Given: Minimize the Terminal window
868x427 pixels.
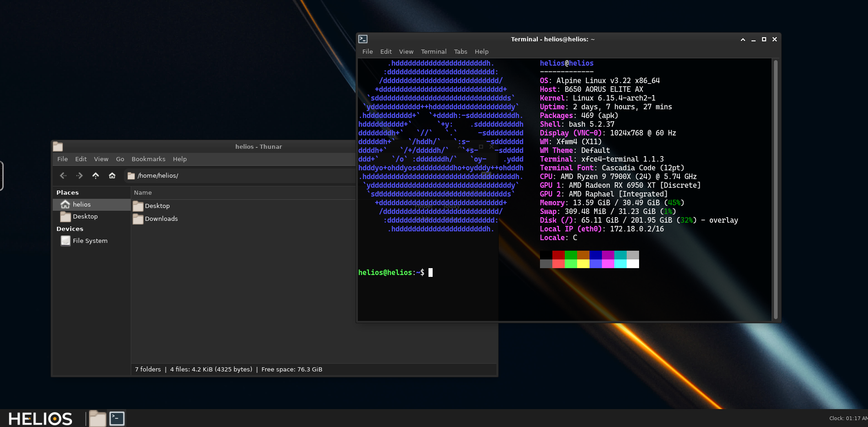Looking at the screenshot, I should (x=753, y=39).
